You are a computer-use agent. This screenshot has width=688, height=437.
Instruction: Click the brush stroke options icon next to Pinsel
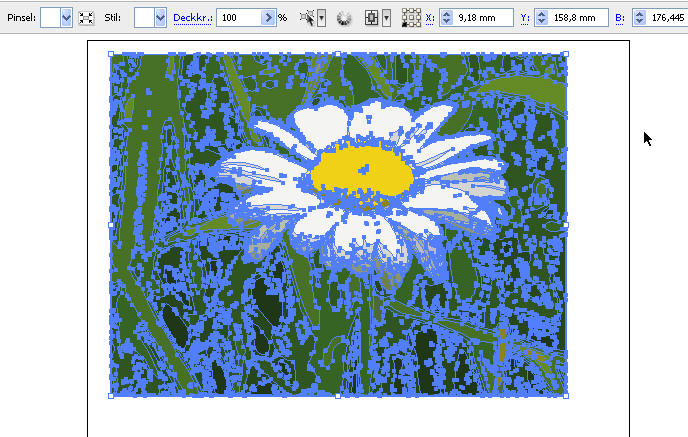pos(86,18)
